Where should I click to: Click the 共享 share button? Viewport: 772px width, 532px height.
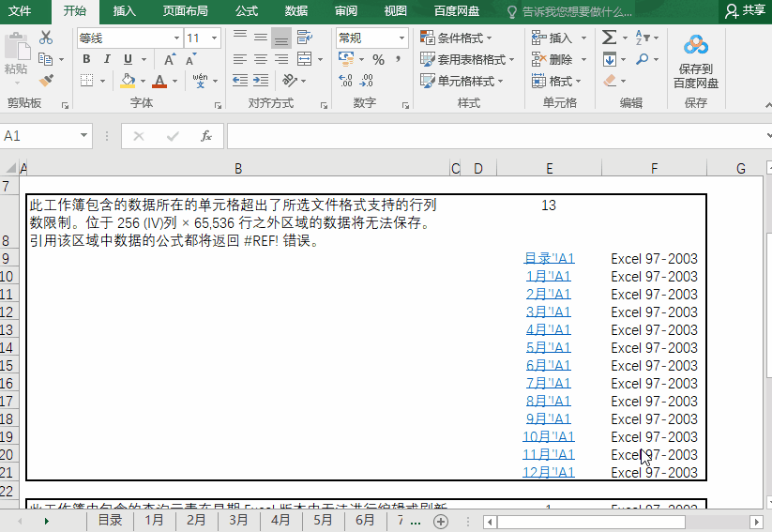click(746, 11)
